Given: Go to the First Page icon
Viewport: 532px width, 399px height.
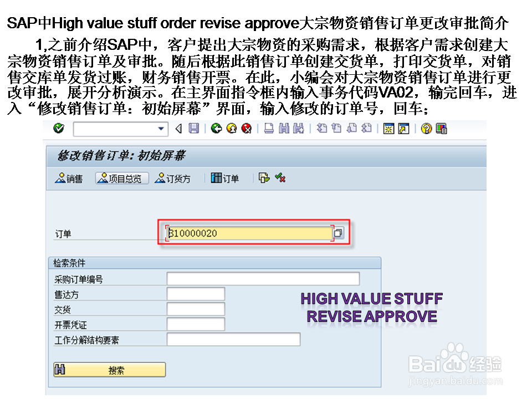Looking at the screenshot, I should (321, 128).
